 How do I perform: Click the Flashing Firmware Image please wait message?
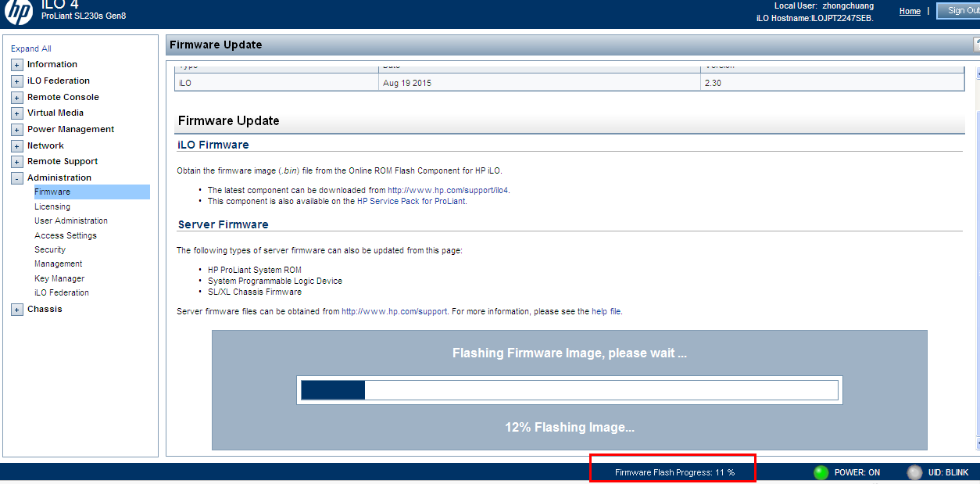tap(570, 353)
